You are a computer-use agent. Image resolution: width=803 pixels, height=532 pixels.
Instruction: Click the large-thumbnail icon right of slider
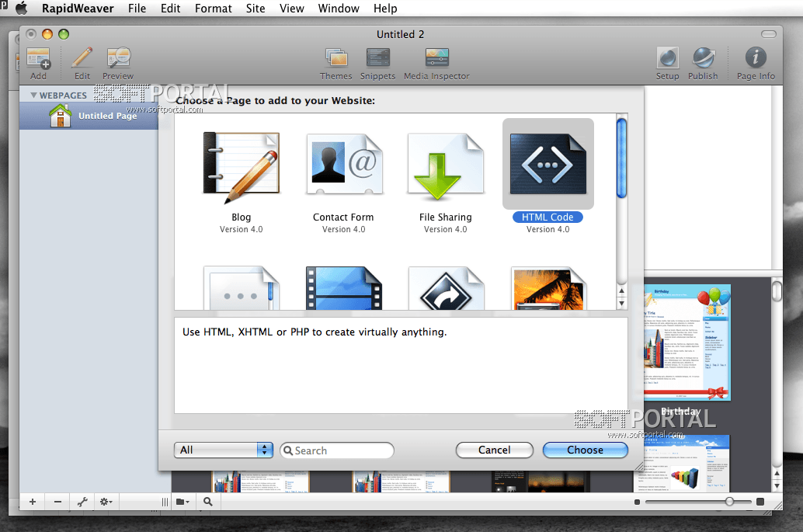coord(760,502)
